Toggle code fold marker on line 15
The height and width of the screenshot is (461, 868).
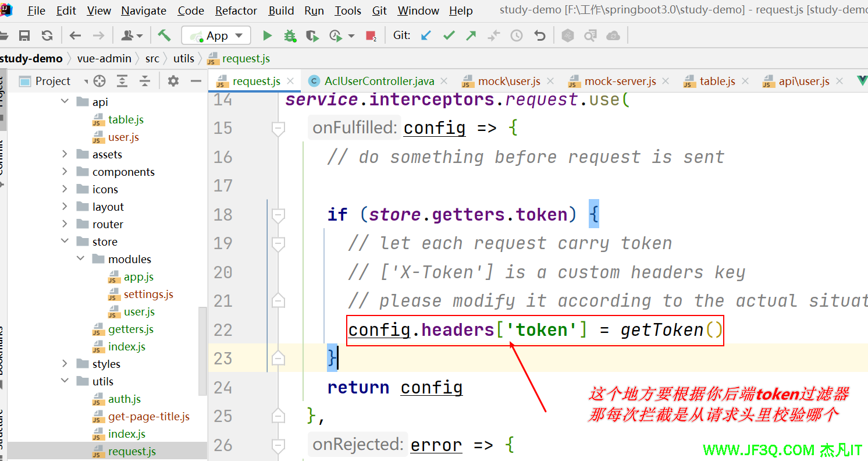279,128
